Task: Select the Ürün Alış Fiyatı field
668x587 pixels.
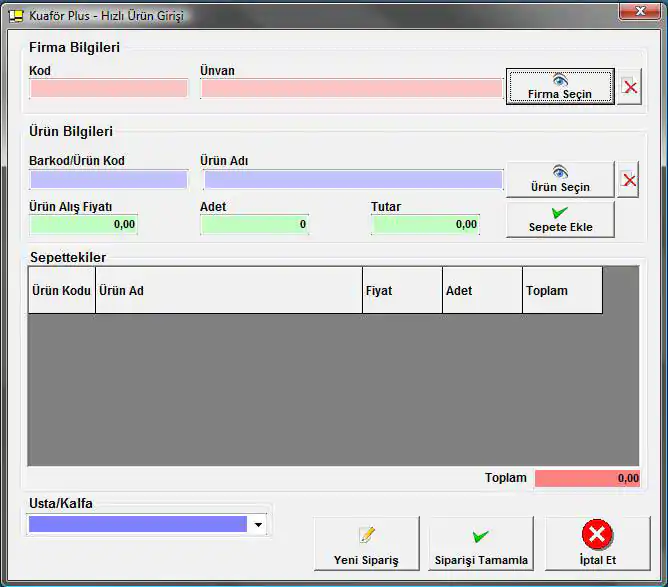Action: click(x=84, y=225)
